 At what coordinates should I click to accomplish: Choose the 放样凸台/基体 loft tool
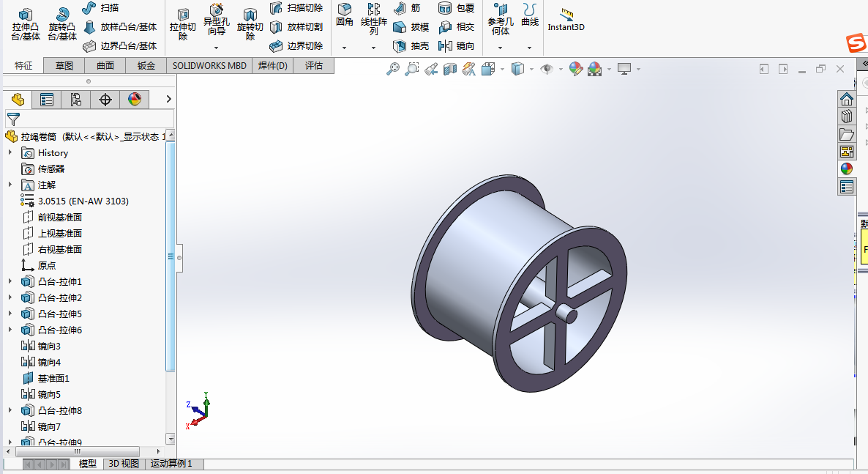tap(119, 26)
